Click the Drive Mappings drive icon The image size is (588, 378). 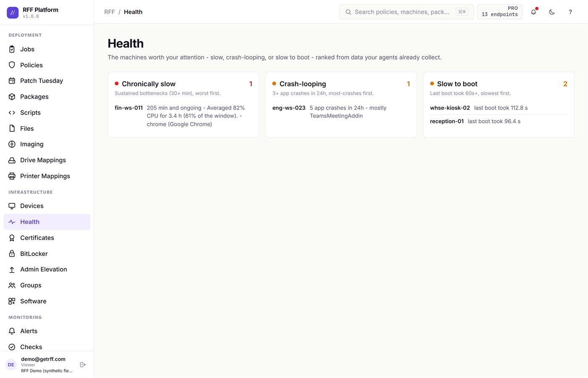coord(12,160)
